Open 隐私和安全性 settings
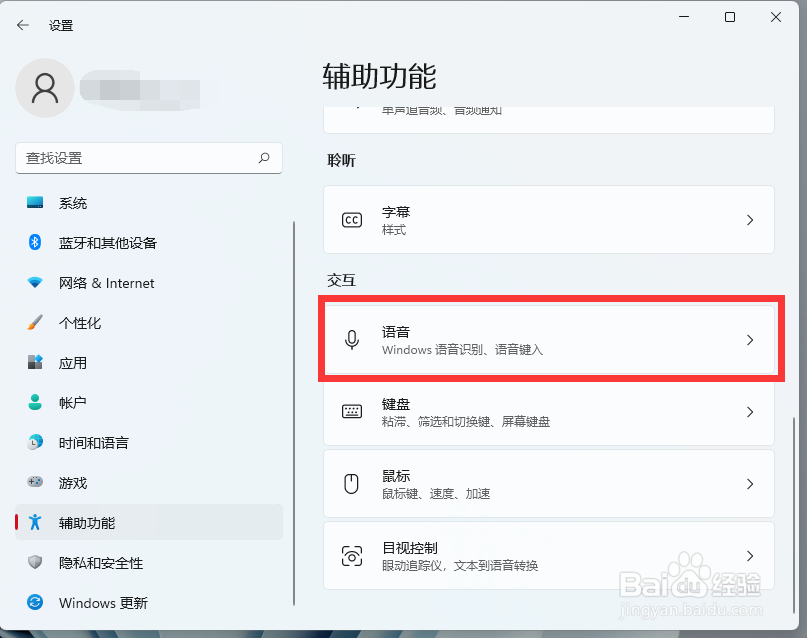Viewport: 807px width, 638px height. 149,563
